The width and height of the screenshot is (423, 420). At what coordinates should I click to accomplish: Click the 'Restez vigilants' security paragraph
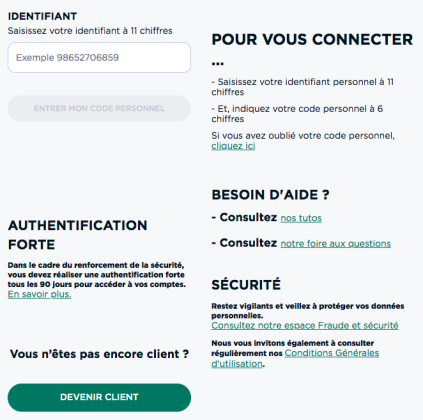(x=308, y=311)
